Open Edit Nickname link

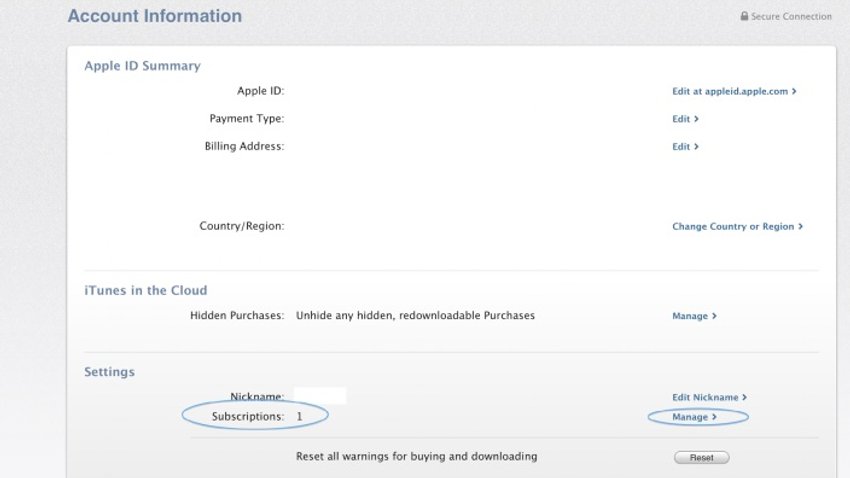click(710, 397)
